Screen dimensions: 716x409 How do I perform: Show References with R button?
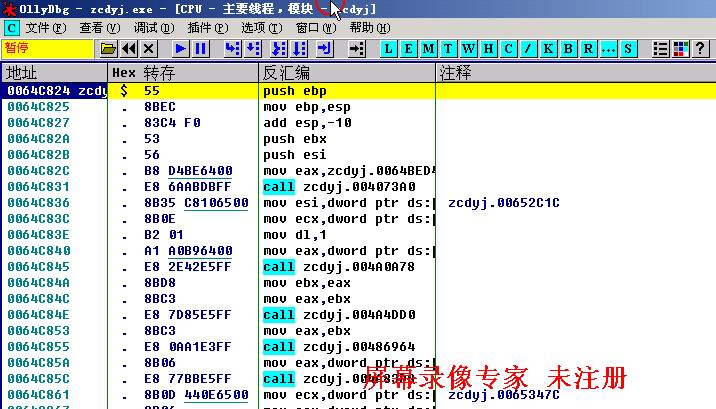(x=588, y=48)
